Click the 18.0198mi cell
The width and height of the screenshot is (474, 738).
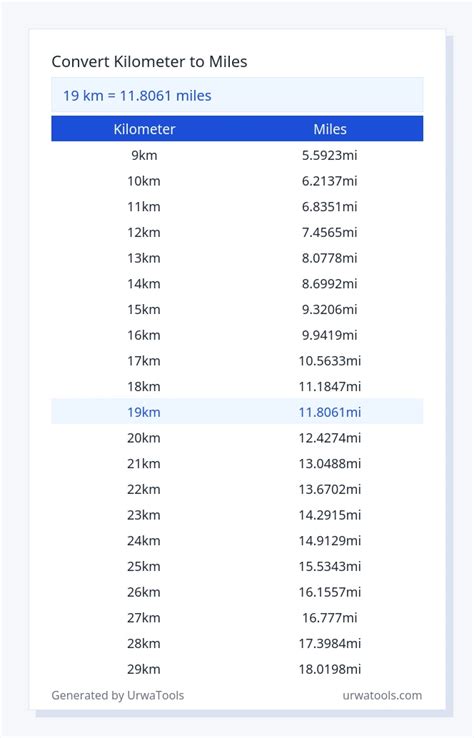point(329,669)
